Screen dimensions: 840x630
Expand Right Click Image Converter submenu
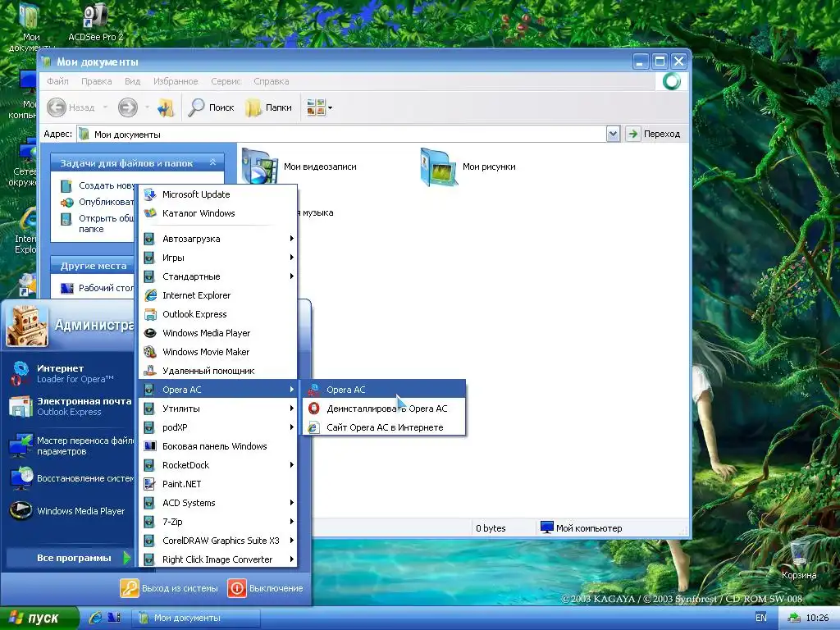tap(217, 559)
